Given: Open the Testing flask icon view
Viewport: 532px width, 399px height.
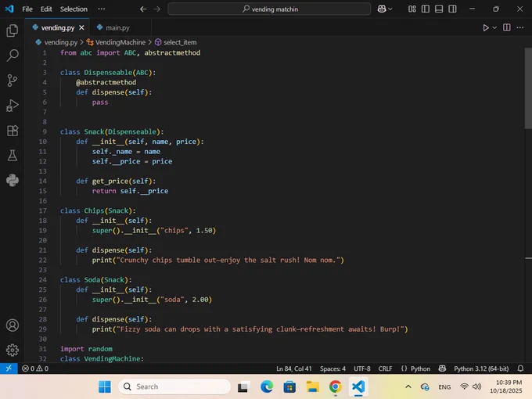Looking at the screenshot, I should tap(13, 156).
